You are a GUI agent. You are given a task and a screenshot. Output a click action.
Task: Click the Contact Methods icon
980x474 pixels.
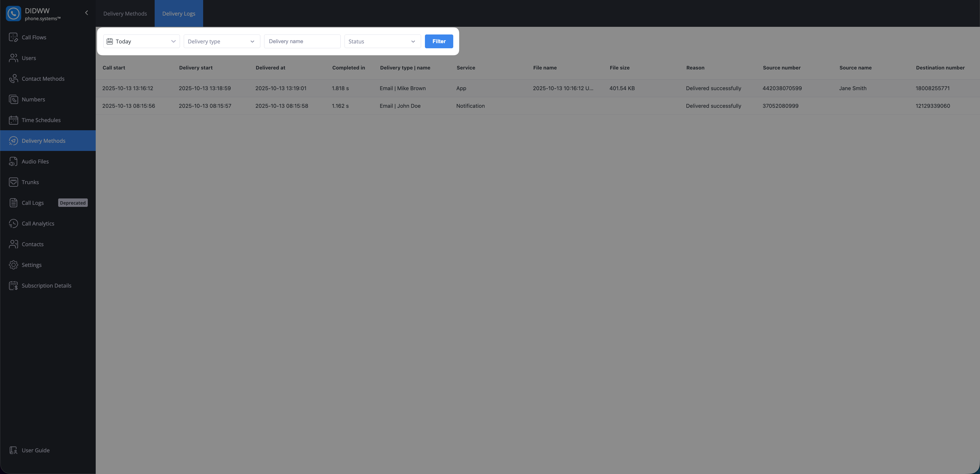tap(13, 79)
